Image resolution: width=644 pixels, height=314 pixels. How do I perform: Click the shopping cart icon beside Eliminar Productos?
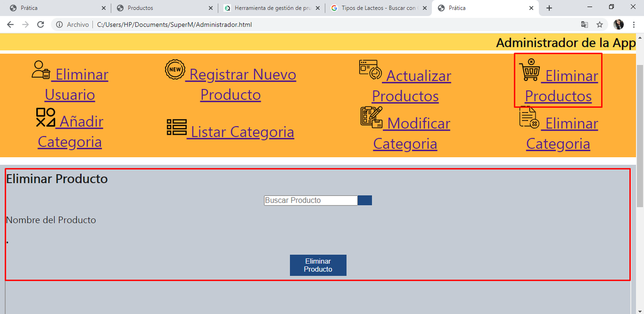(x=530, y=70)
